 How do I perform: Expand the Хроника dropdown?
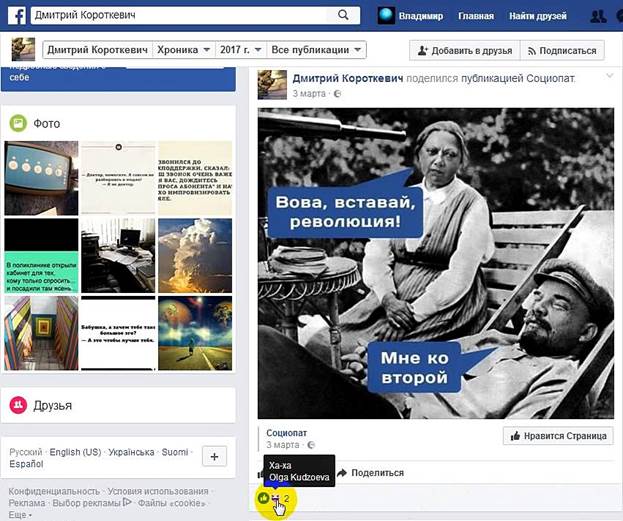(x=184, y=50)
